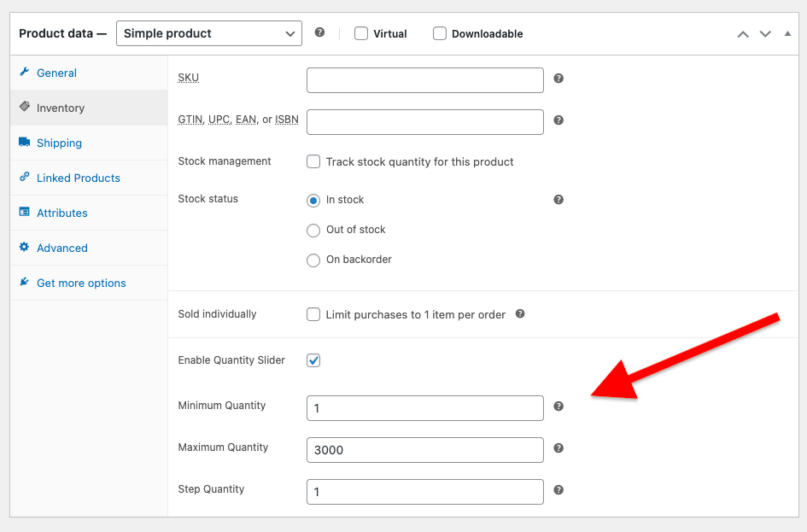This screenshot has width=807, height=532.
Task: Open the Simple product type dropdown
Action: (x=208, y=33)
